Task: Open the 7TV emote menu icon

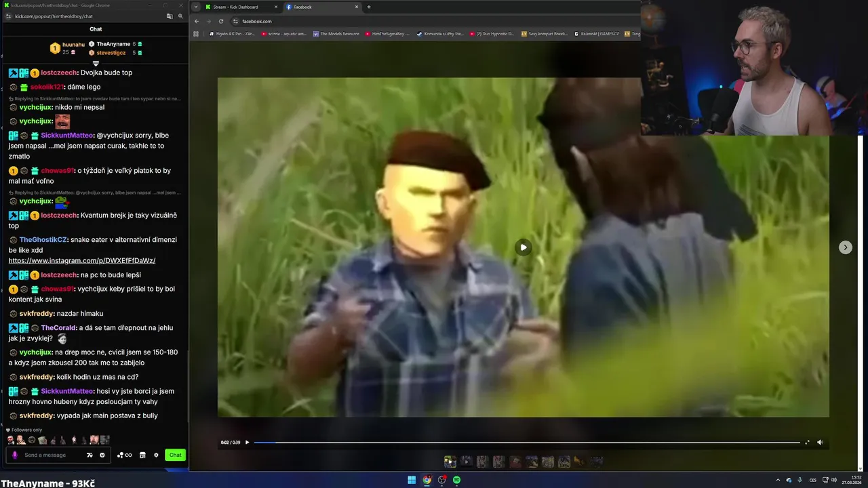Action: (x=90, y=455)
